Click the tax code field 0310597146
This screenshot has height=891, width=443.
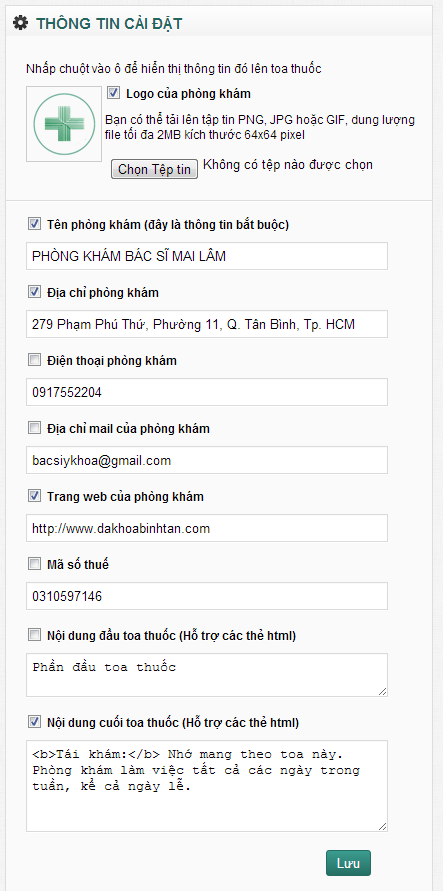(207, 596)
